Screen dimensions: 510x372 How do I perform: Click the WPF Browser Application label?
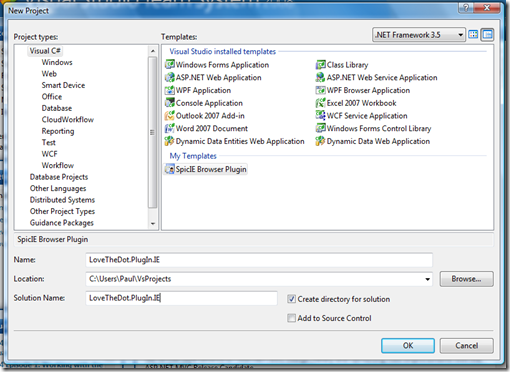click(368, 90)
